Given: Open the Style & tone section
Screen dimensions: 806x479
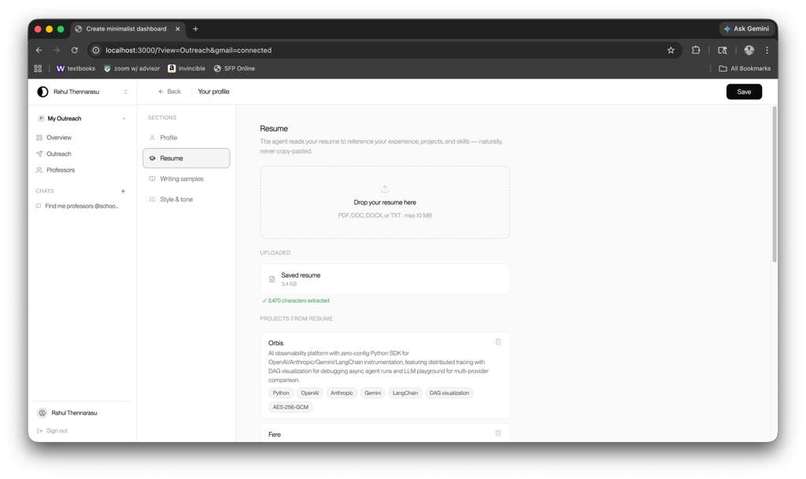Looking at the screenshot, I should (x=186, y=199).
